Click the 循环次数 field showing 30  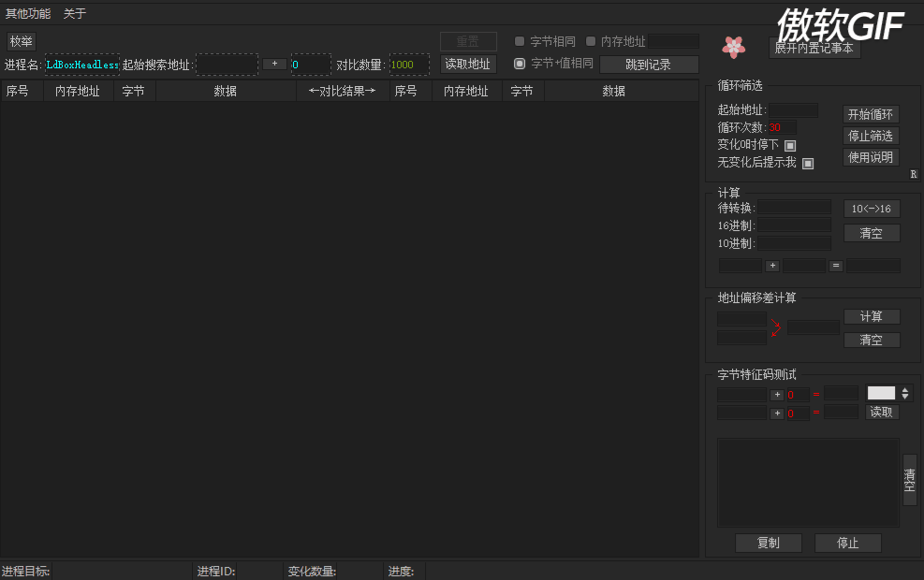tap(783, 127)
